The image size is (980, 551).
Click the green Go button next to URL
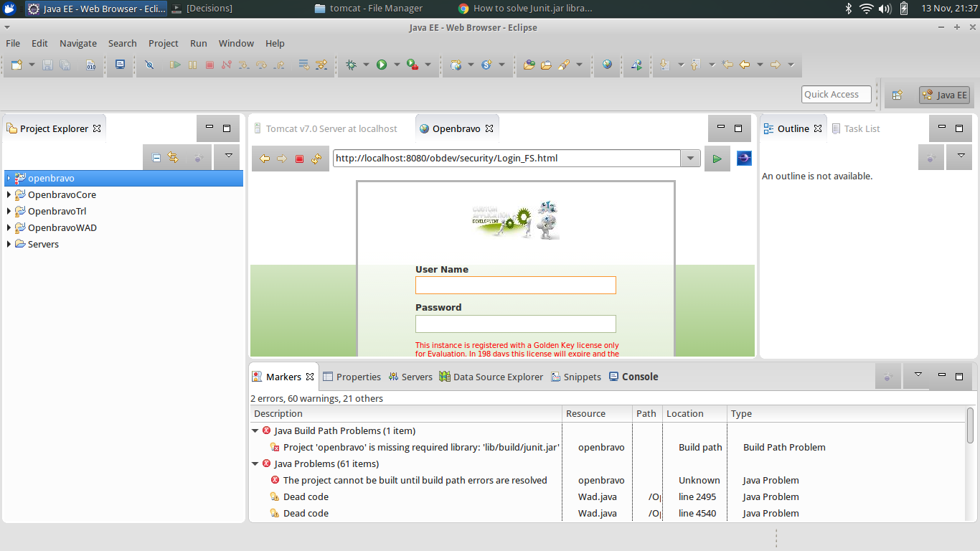717,159
